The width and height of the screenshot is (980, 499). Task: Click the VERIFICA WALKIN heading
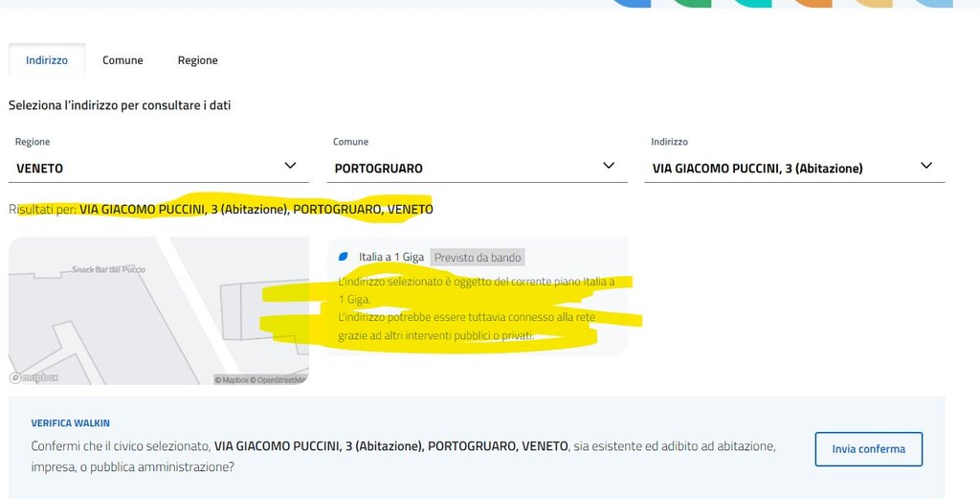[x=71, y=423]
